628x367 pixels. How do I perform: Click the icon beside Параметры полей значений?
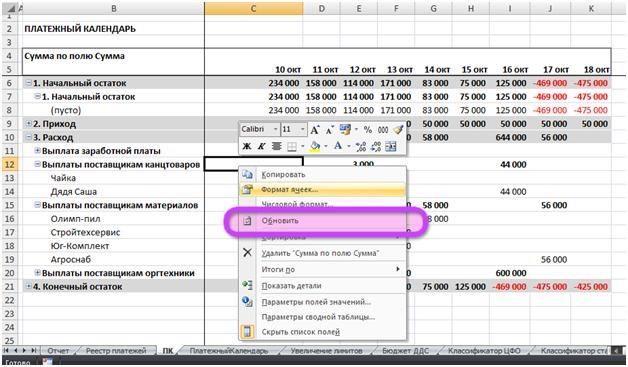248,301
